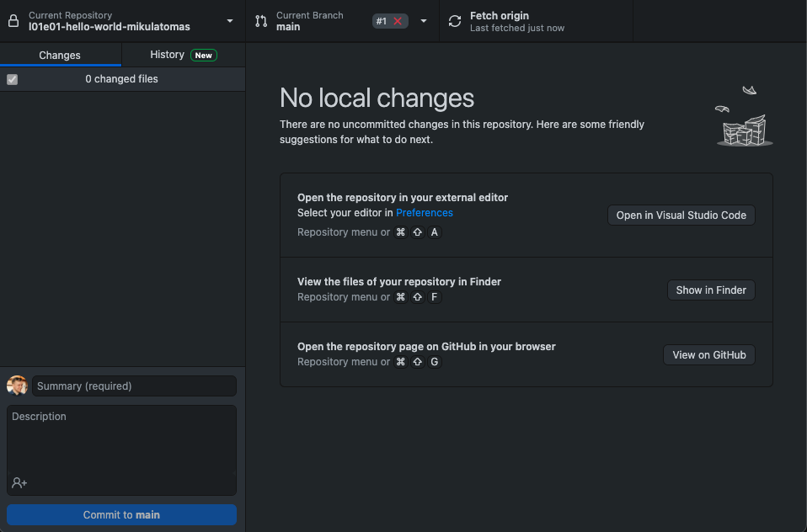Screen dimensions: 807x532
Task: Click the repository lock icon
Action: pos(13,21)
